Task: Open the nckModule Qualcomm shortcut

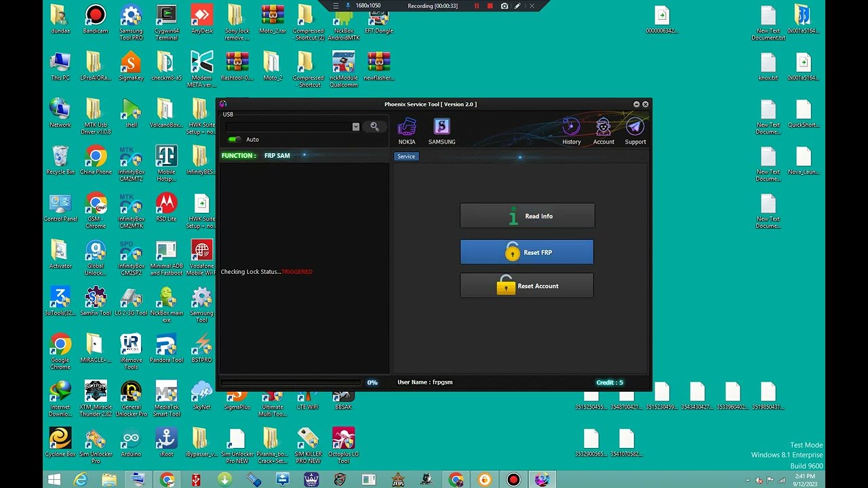Action: [343, 69]
